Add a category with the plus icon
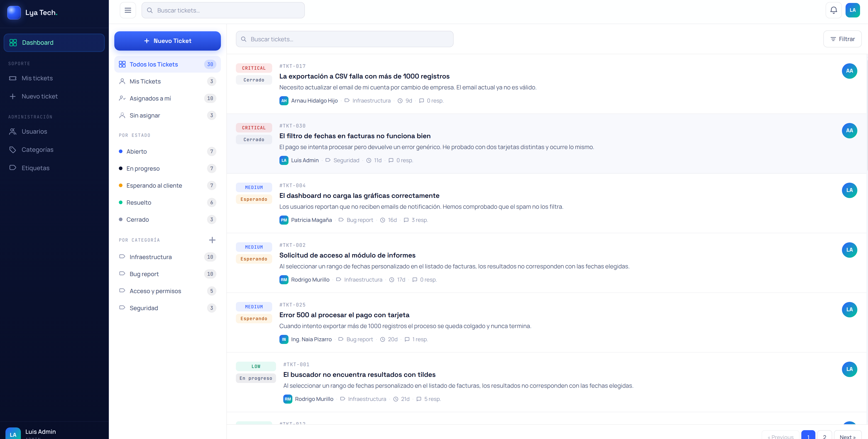 click(212, 240)
